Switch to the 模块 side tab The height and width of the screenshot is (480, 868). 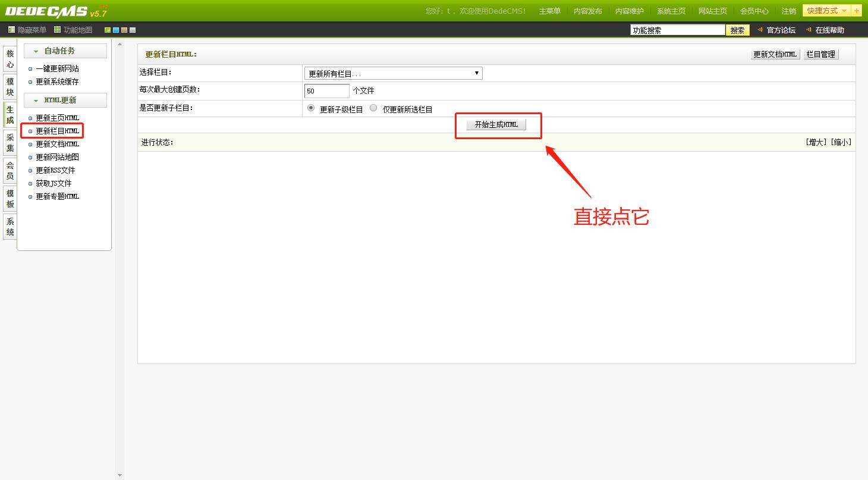click(x=10, y=87)
